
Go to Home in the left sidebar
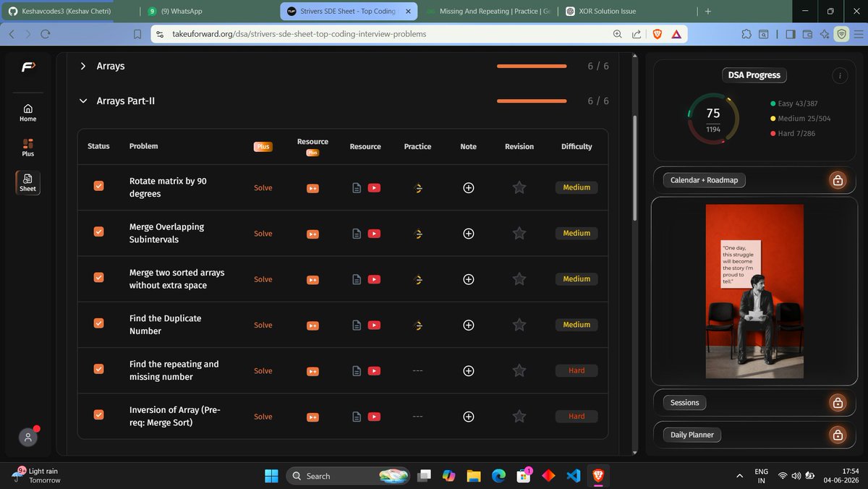tap(28, 112)
